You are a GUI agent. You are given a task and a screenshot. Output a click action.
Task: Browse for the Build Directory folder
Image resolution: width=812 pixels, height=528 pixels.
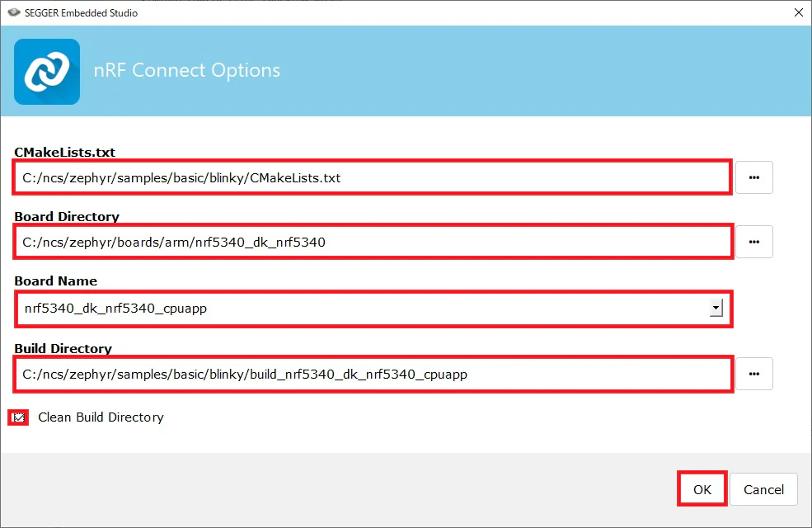pyautogui.click(x=754, y=374)
